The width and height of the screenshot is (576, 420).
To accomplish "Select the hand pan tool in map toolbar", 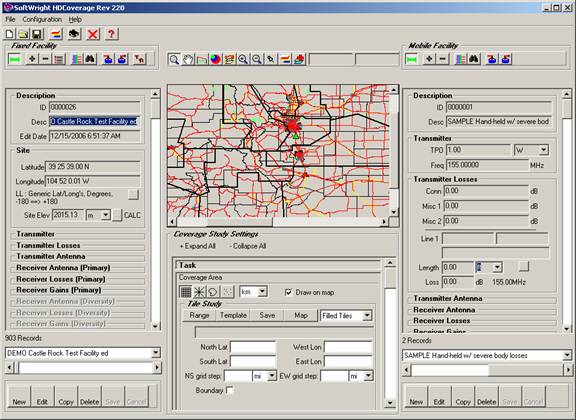I will 188,59.
